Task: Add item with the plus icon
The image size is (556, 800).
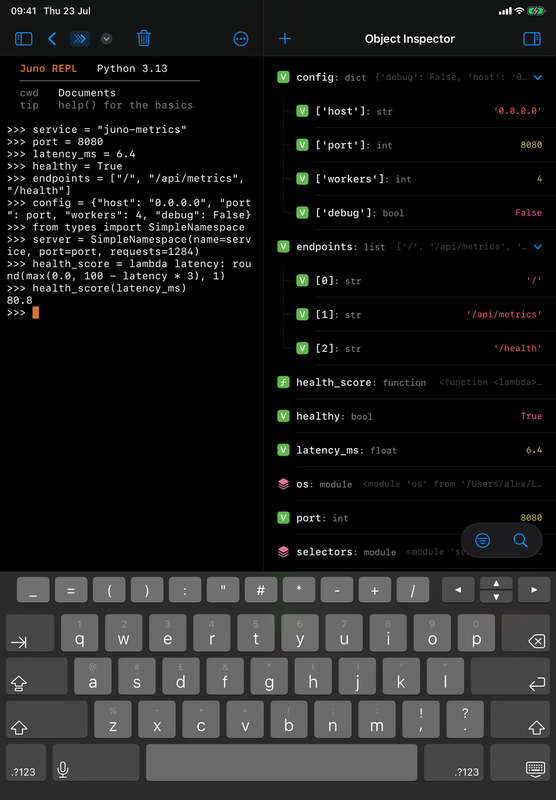Action: 285,39
